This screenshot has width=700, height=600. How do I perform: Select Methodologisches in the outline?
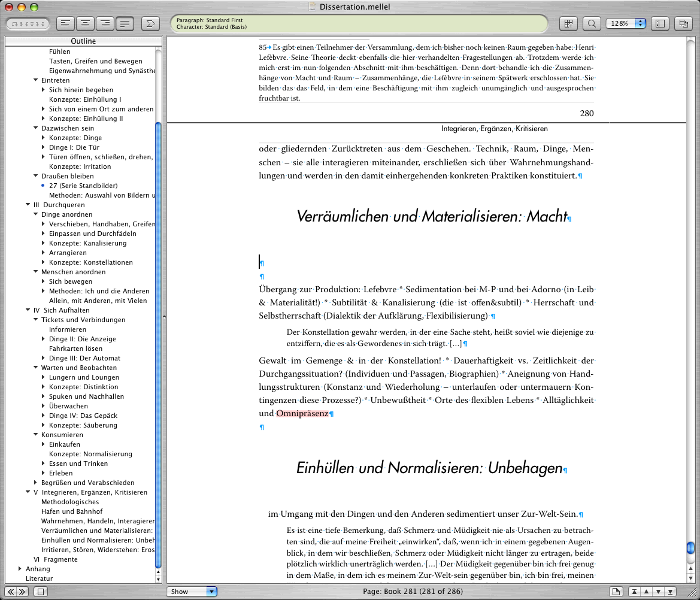point(70,502)
